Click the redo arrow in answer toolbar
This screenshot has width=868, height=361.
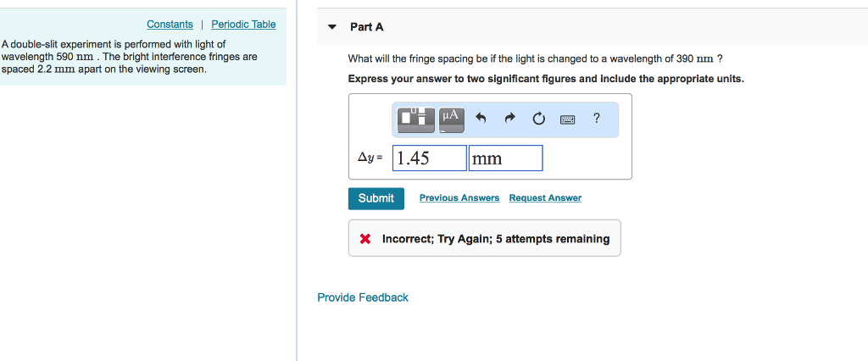(509, 119)
